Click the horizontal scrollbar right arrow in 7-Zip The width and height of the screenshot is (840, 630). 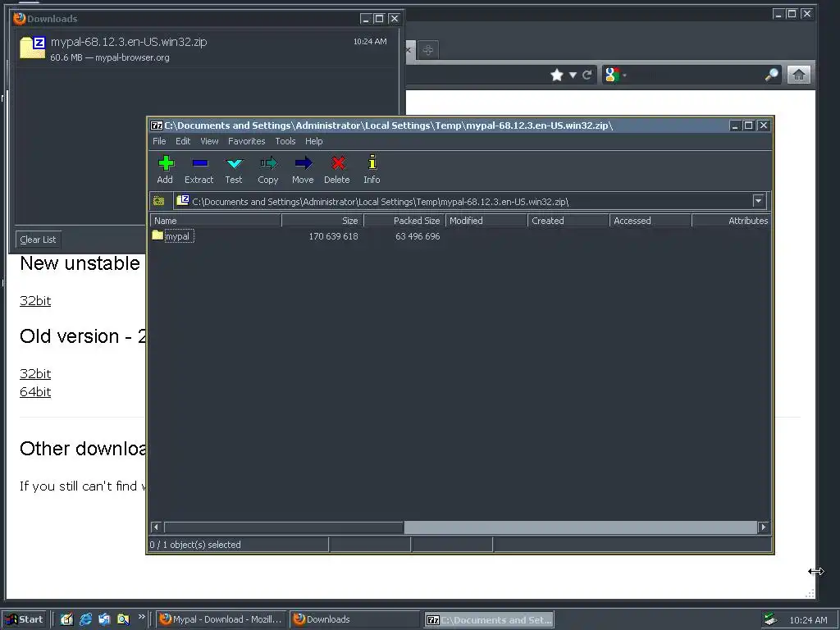[x=764, y=527]
